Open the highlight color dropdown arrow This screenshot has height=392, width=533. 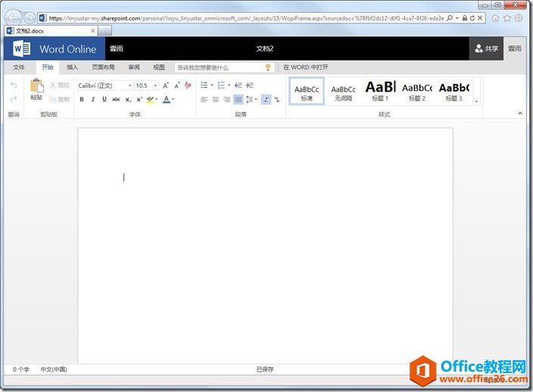point(157,99)
